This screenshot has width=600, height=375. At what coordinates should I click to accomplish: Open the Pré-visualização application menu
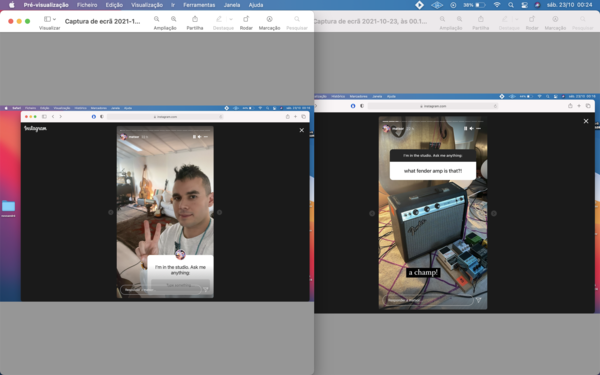(46, 5)
